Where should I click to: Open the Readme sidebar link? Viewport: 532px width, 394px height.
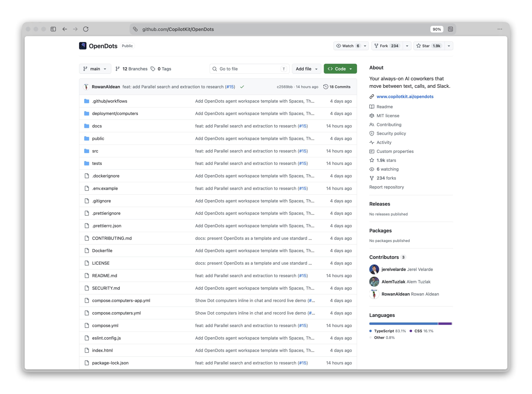[x=381, y=107]
